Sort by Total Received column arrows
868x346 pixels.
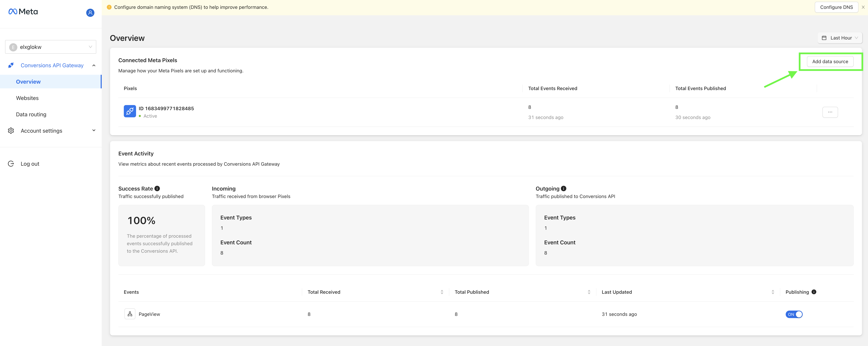point(442,292)
